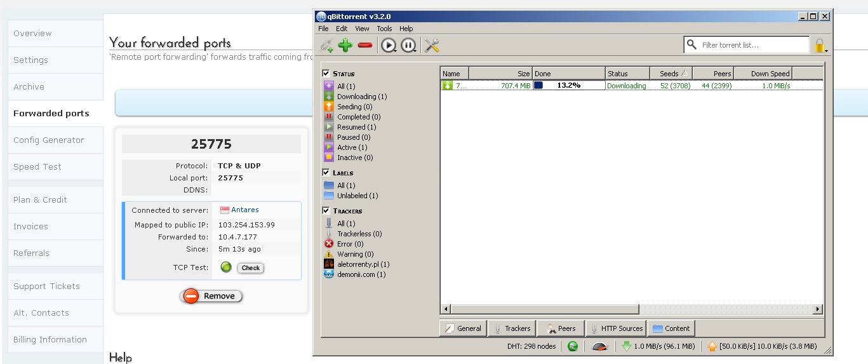This screenshot has height=364, width=868.
Task: Select the Warning (0) tracker filter
Action: pyautogui.click(x=356, y=254)
